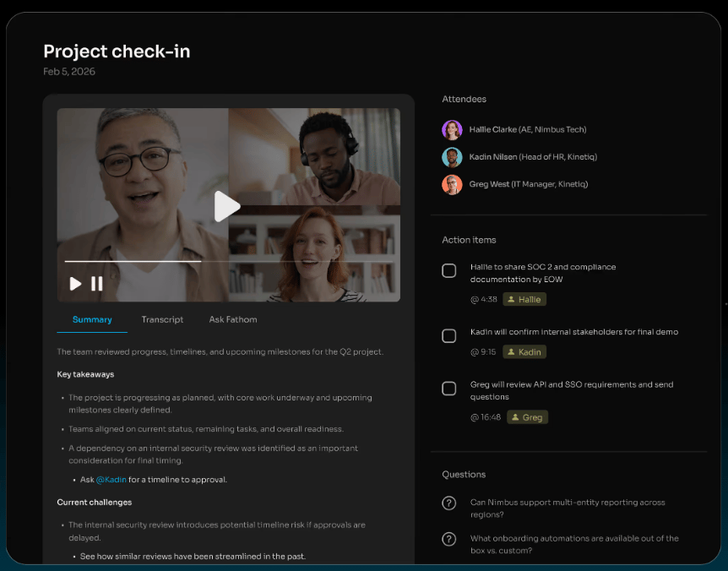728x571 pixels.
Task: Click the video tile of man with headphones
Action: (x=314, y=156)
